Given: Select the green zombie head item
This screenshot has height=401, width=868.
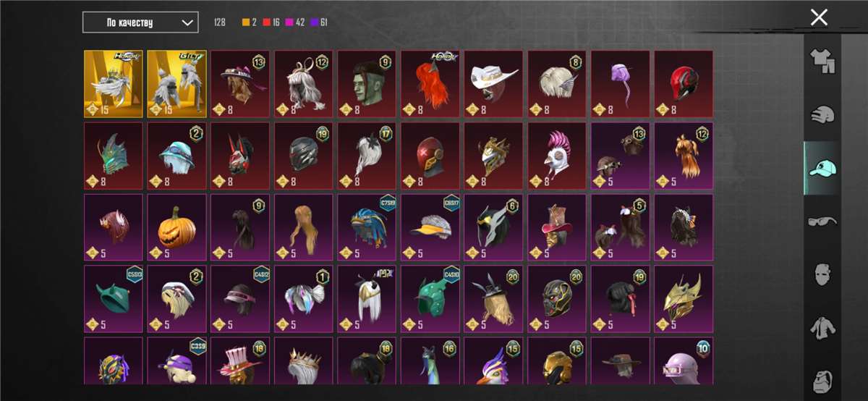Looking at the screenshot, I should coord(367,84).
